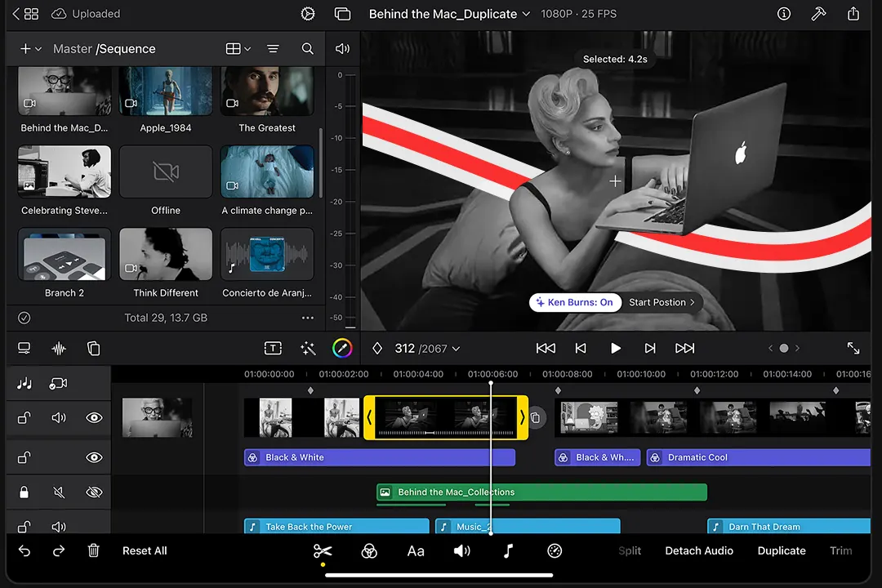Hide the filter effects track eye
882x588 pixels.
[x=94, y=457]
